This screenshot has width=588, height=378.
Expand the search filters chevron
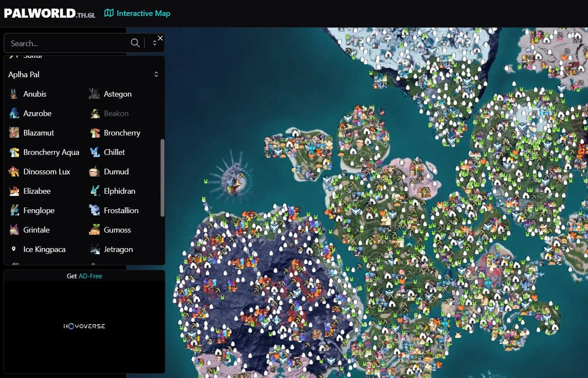(x=155, y=43)
